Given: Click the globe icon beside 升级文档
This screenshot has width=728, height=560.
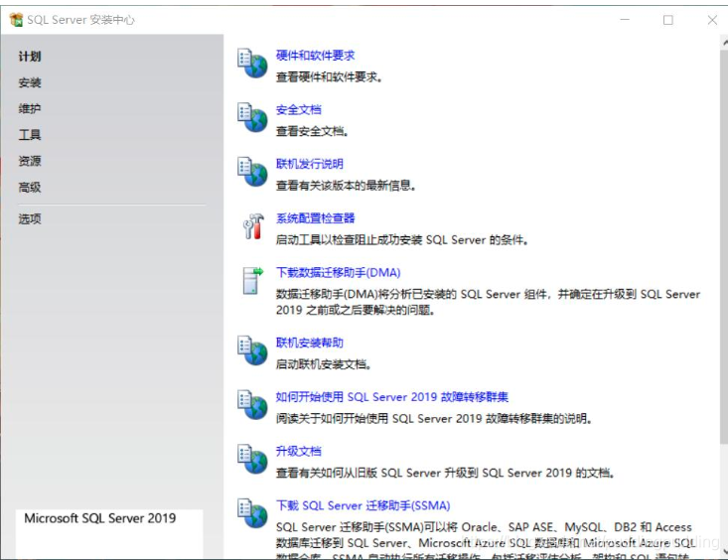Looking at the screenshot, I should point(252,460).
